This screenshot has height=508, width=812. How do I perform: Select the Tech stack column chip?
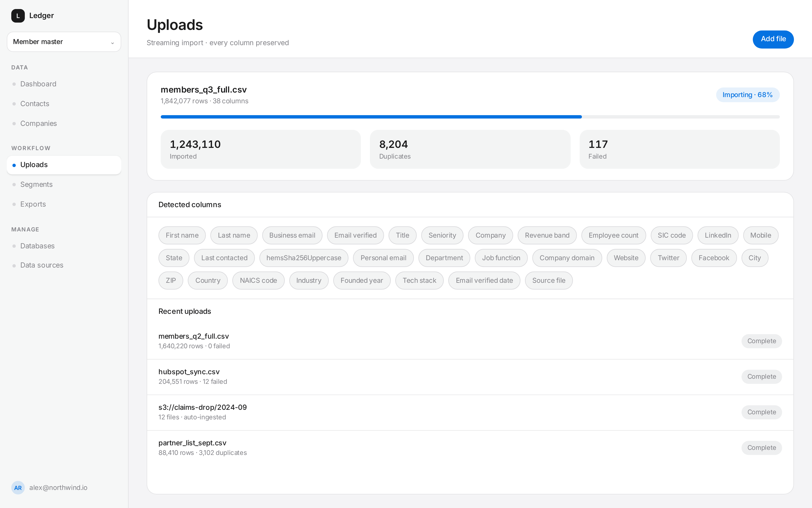pos(420,281)
